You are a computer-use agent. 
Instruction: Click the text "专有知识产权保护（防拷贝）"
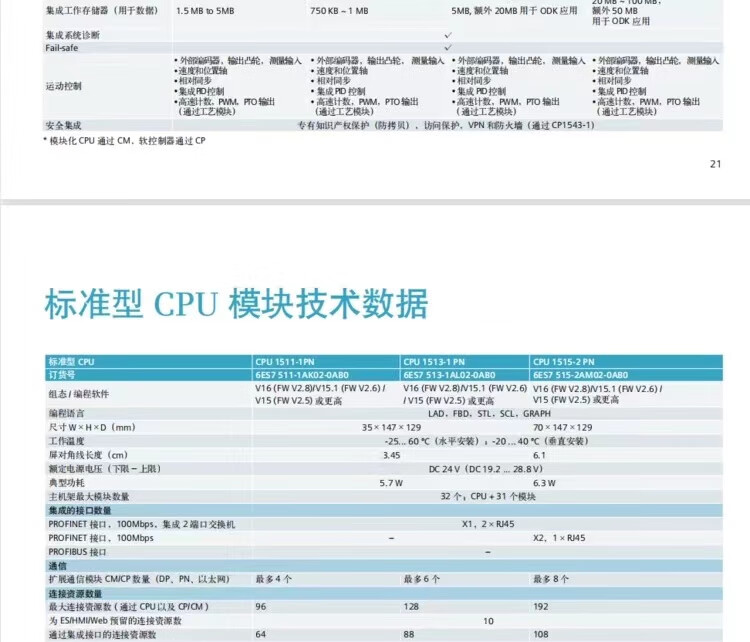353,125
